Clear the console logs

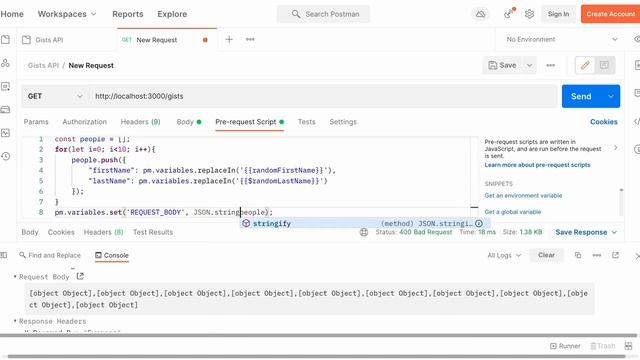click(546, 255)
